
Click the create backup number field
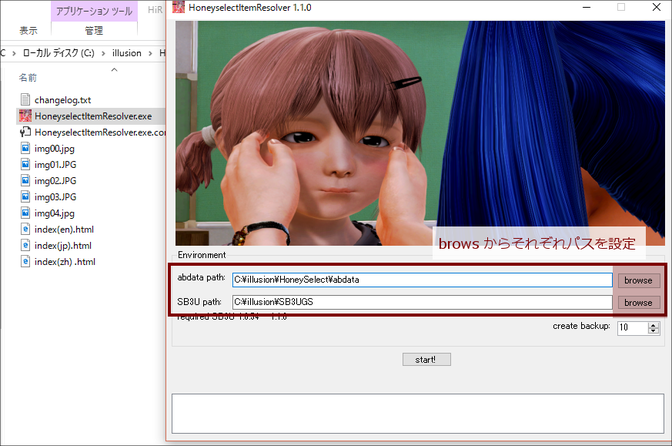coord(633,328)
